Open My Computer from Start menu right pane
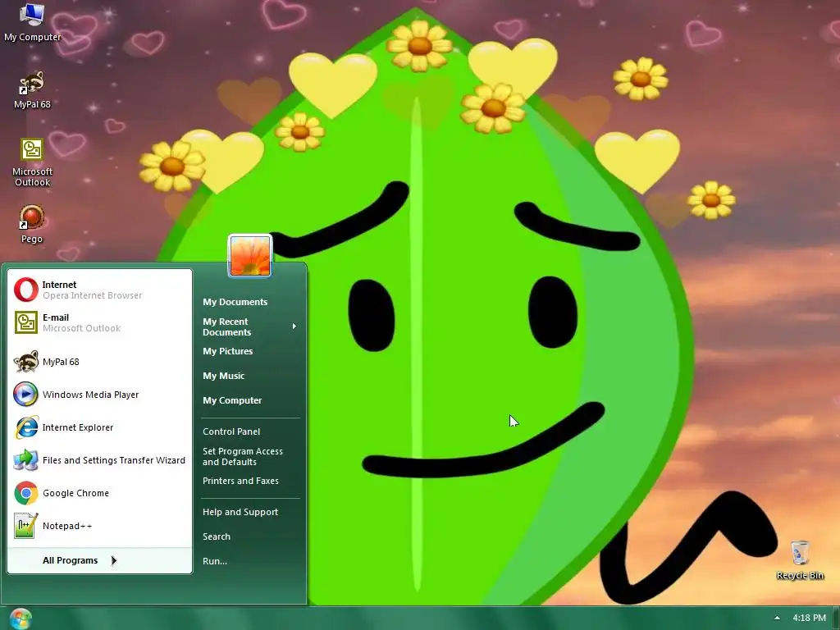The image size is (840, 630). coord(232,400)
